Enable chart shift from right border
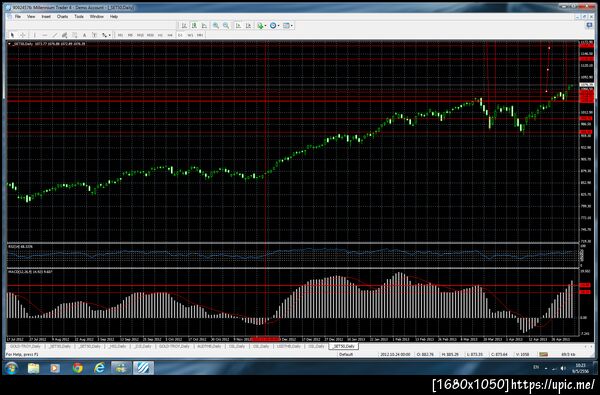 pos(248,26)
